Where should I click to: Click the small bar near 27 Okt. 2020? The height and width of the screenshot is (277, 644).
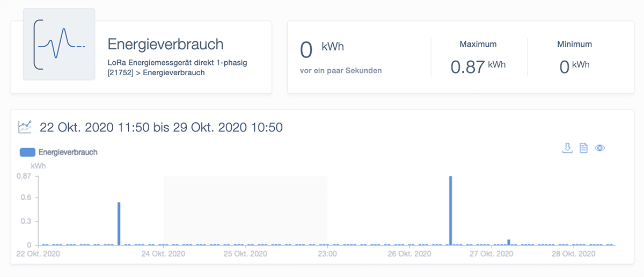(509, 242)
